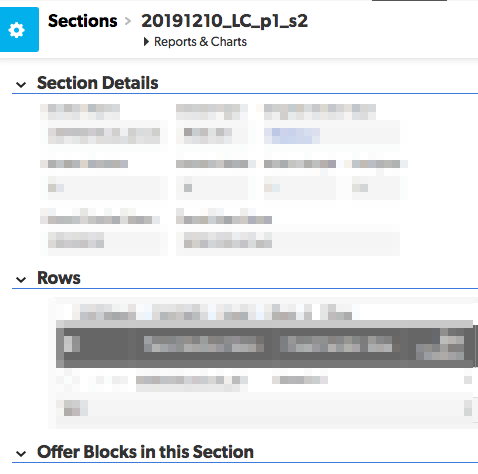Open the Reports & Charts text link

[x=200, y=42]
